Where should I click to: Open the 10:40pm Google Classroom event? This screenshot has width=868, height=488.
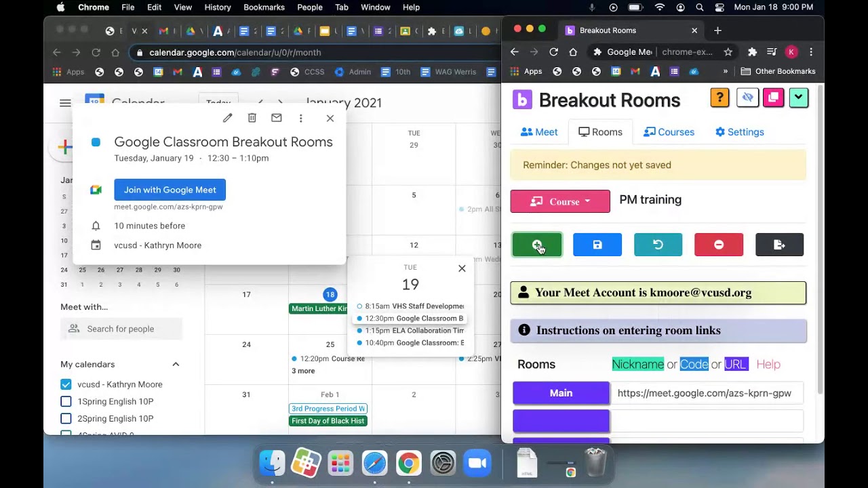(410, 343)
